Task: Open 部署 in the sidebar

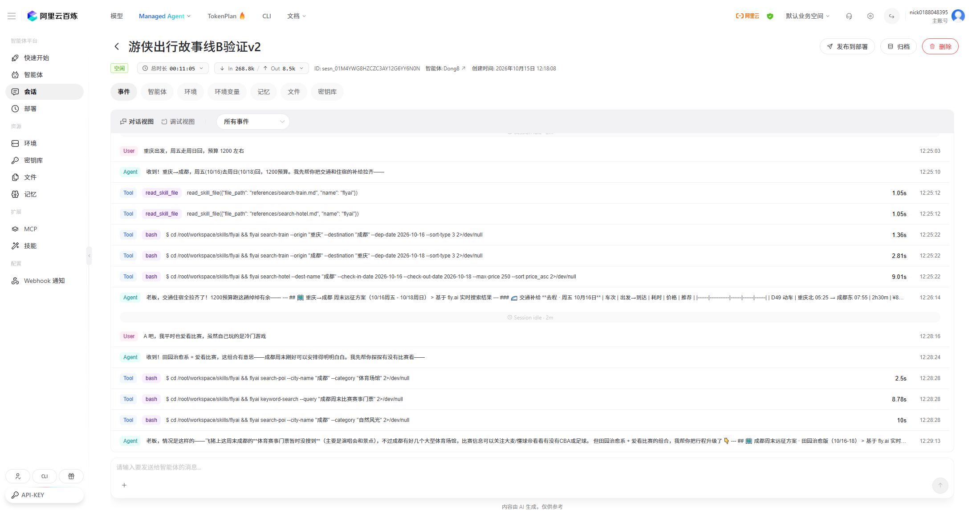Action: [x=45, y=109]
